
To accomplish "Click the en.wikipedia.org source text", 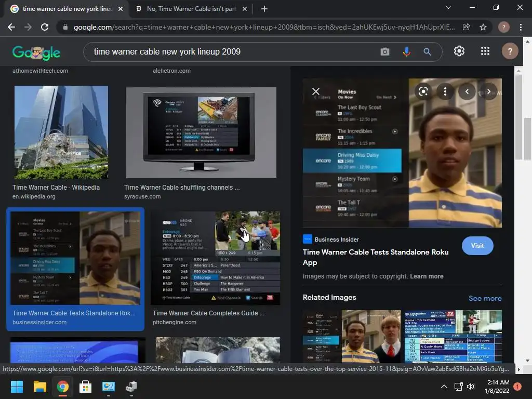I will click(34, 196).
